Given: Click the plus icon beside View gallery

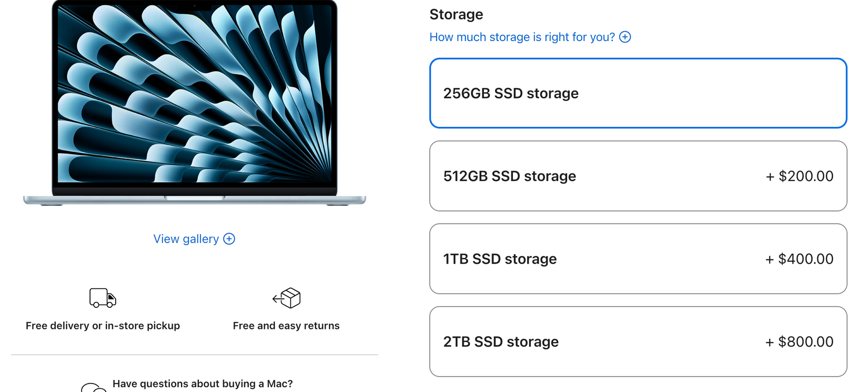Looking at the screenshot, I should (x=229, y=239).
